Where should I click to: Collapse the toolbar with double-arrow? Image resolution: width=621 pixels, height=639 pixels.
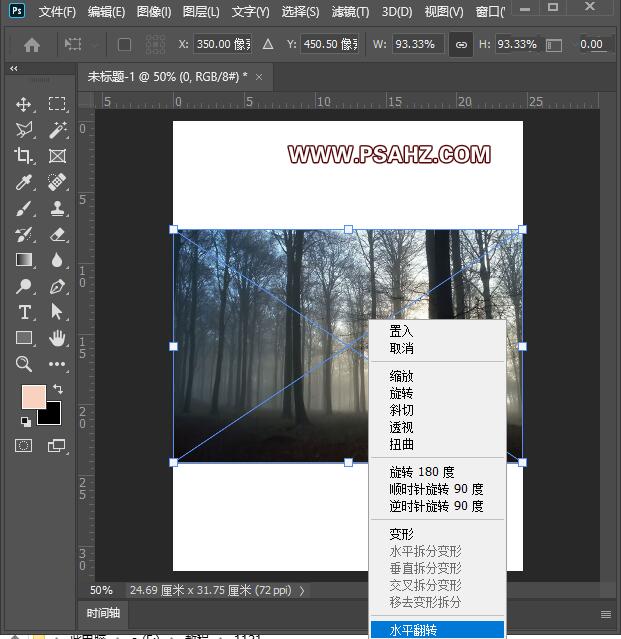(x=14, y=68)
